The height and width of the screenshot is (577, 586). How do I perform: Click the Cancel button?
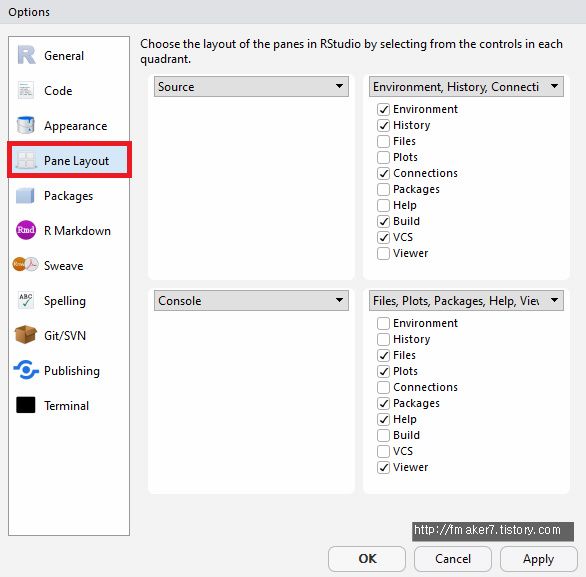453,559
